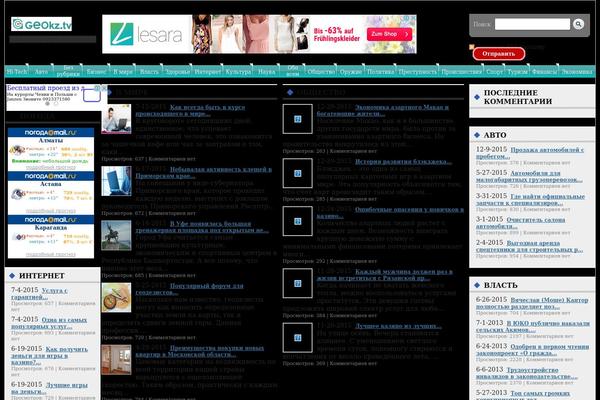Click the Zum Shop button in ad
This screenshot has width=600, height=400.
390,34
